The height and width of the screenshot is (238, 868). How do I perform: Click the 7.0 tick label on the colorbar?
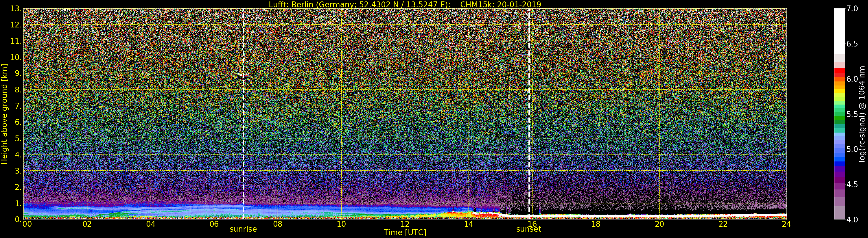click(x=852, y=9)
